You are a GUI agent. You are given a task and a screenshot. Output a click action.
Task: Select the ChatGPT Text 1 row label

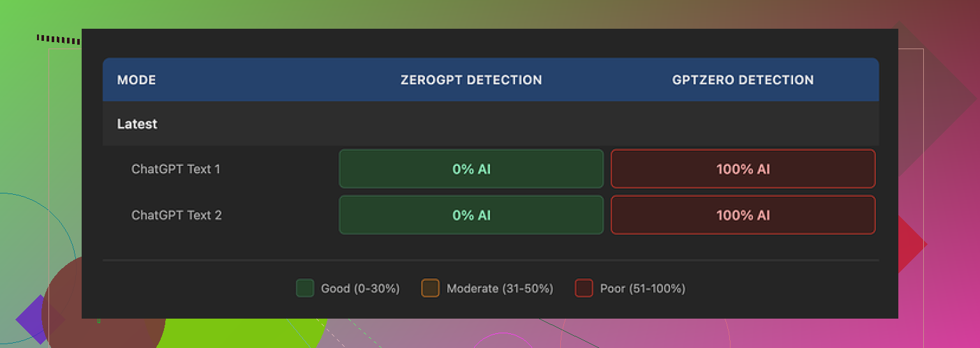click(x=175, y=169)
